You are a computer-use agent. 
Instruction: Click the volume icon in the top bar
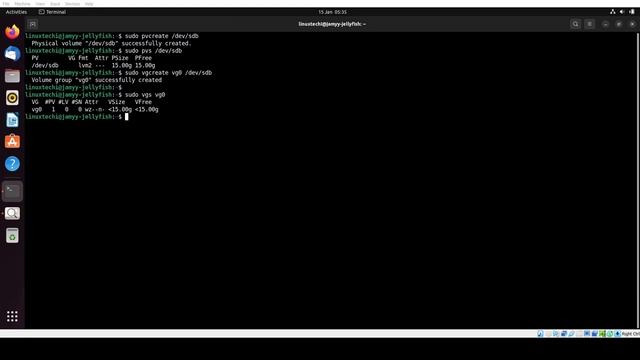coord(622,12)
